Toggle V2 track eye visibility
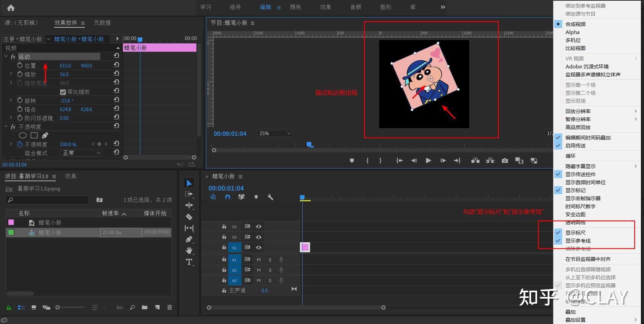644x324 pixels. [x=259, y=237]
